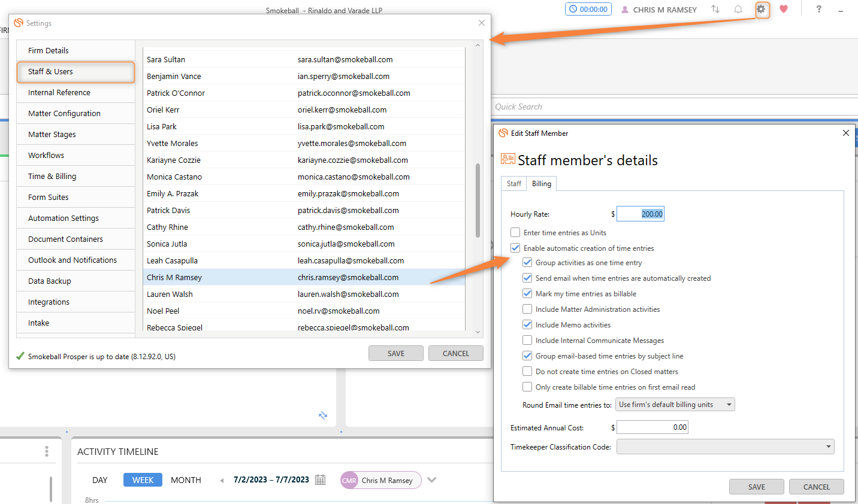
Task: Click the timer 00:00:00 button
Action: click(x=588, y=9)
